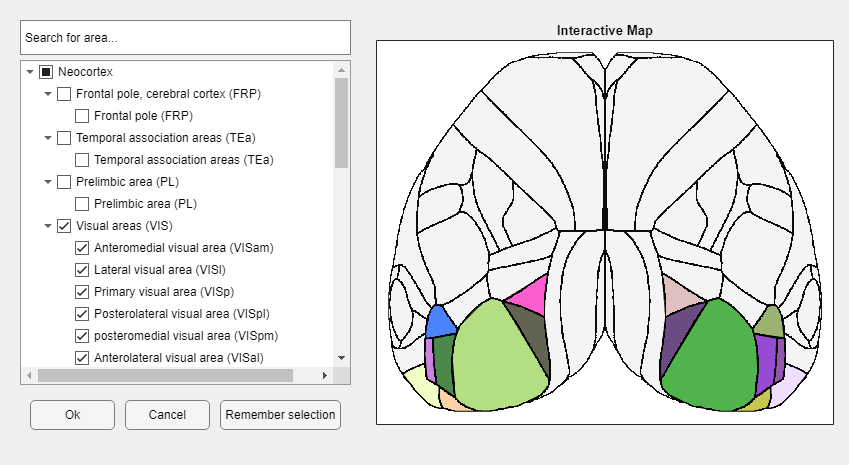Image resolution: width=849 pixels, height=465 pixels.
Task: Check Prelimbic area (PL) parent checkbox
Action: (x=64, y=182)
